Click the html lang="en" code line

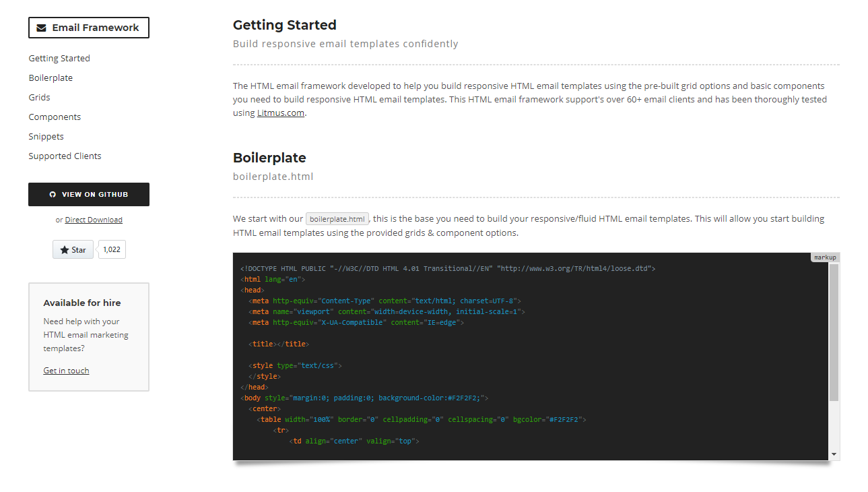pos(273,279)
